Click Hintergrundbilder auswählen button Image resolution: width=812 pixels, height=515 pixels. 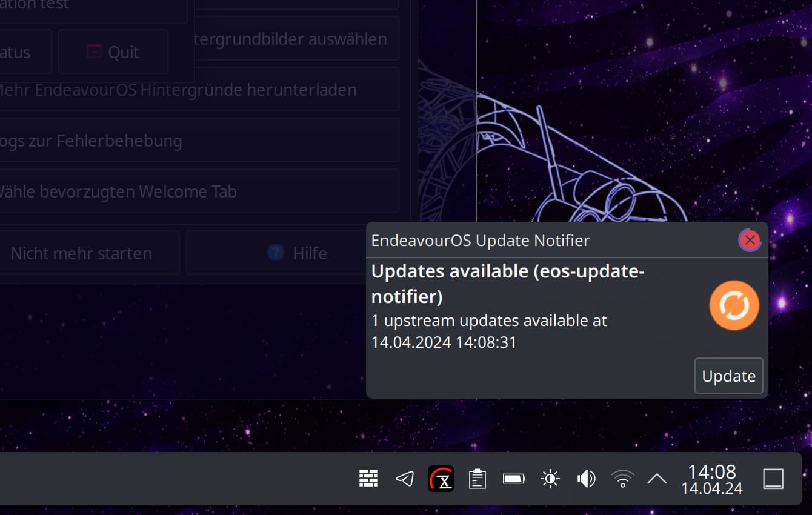[x=296, y=39]
